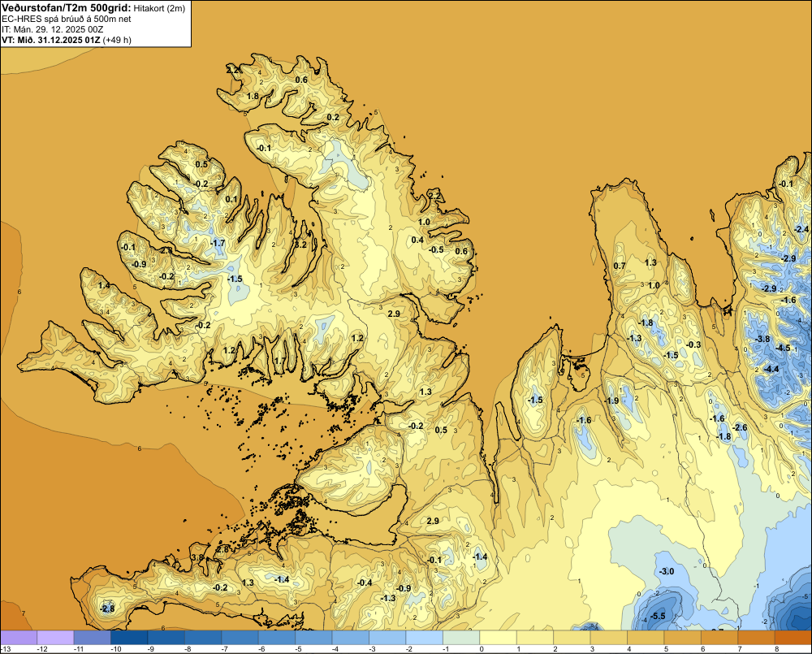Click the 'EC-HRES spá brúuð á 500m net' line
The height and width of the screenshot is (654, 812).
pyautogui.click(x=67, y=19)
